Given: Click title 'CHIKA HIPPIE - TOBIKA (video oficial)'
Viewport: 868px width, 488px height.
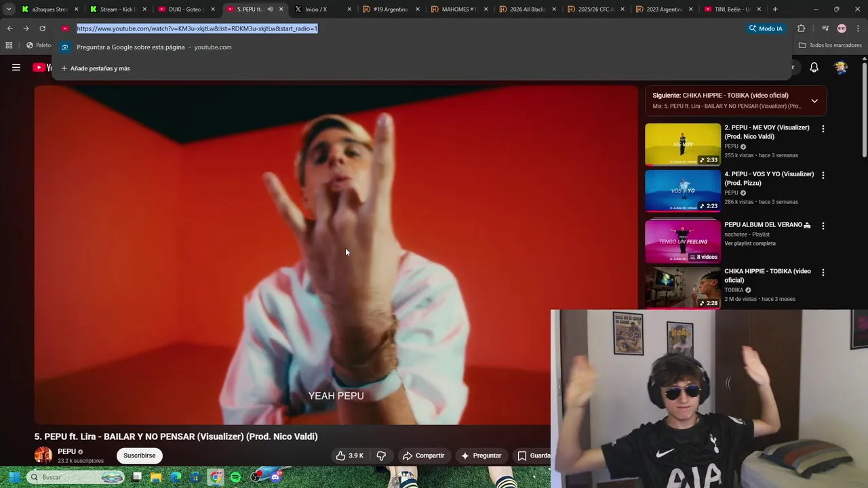Looking at the screenshot, I should click(x=768, y=275).
